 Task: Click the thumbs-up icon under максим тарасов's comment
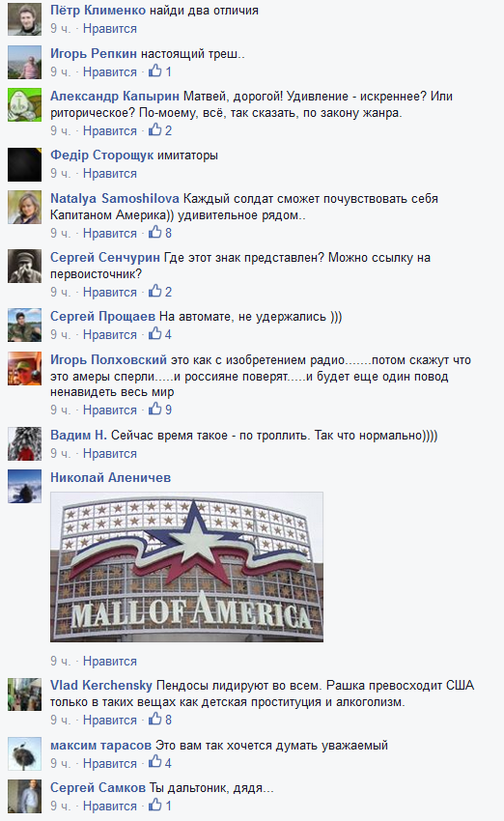click(x=154, y=762)
